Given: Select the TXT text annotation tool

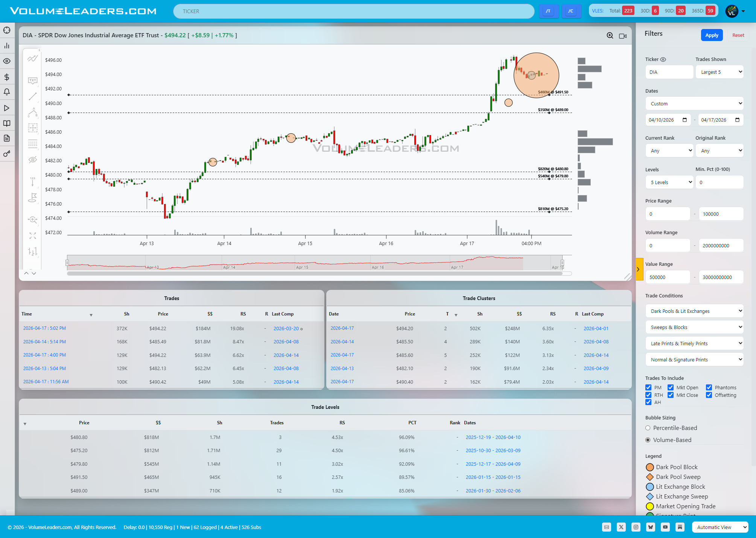Looking at the screenshot, I should click(33, 81).
